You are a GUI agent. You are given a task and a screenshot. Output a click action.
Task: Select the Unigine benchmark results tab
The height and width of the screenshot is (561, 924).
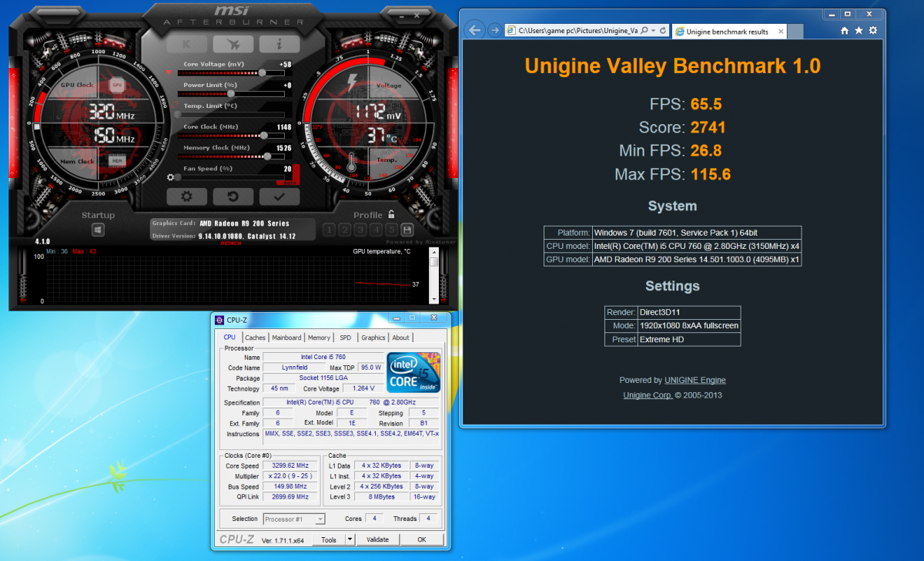click(x=728, y=31)
